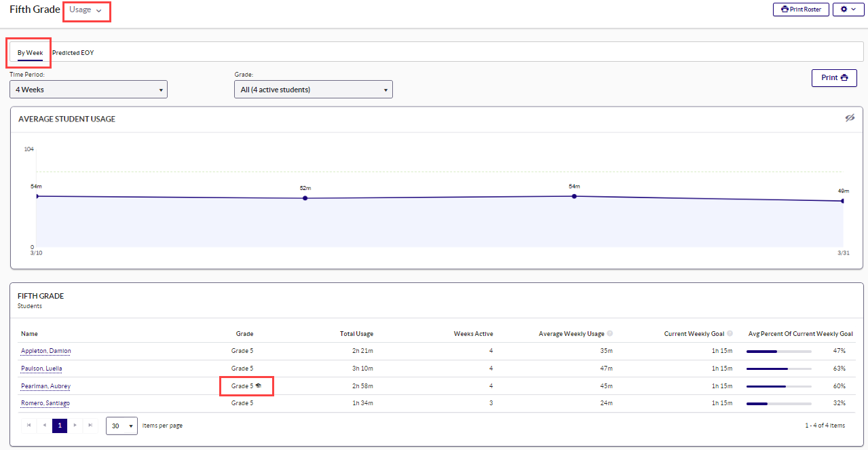Select page 1 in the pagination
This screenshot has height=450, width=868.
click(x=60, y=426)
